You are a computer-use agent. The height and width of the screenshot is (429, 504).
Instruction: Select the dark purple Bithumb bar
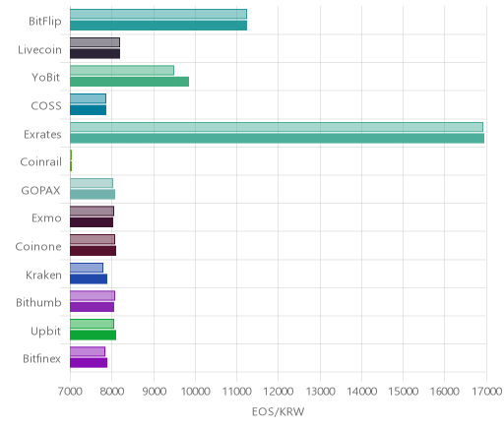93,307
